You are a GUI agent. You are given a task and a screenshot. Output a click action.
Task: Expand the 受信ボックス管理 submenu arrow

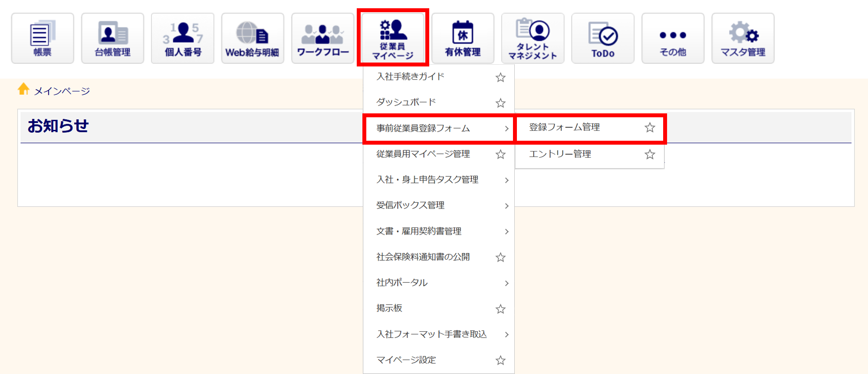click(x=506, y=205)
